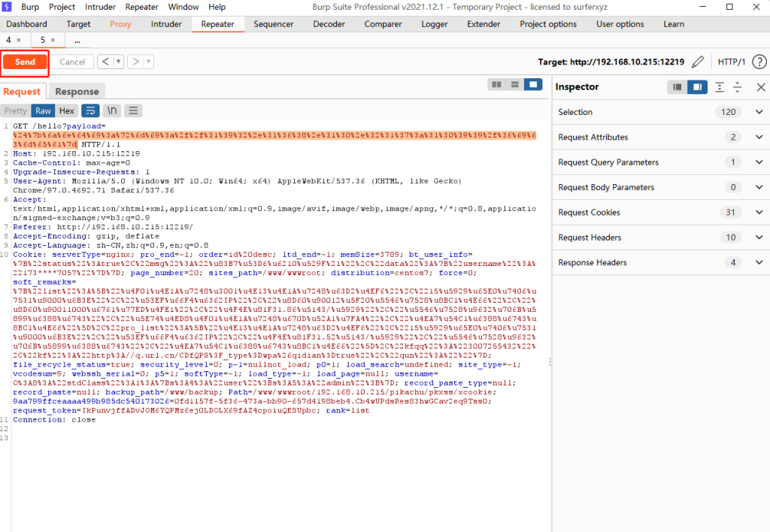This screenshot has width=770, height=532.
Task: Click the Burp Suite logo icon
Action: pyautogui.click(x=7, y=7)
